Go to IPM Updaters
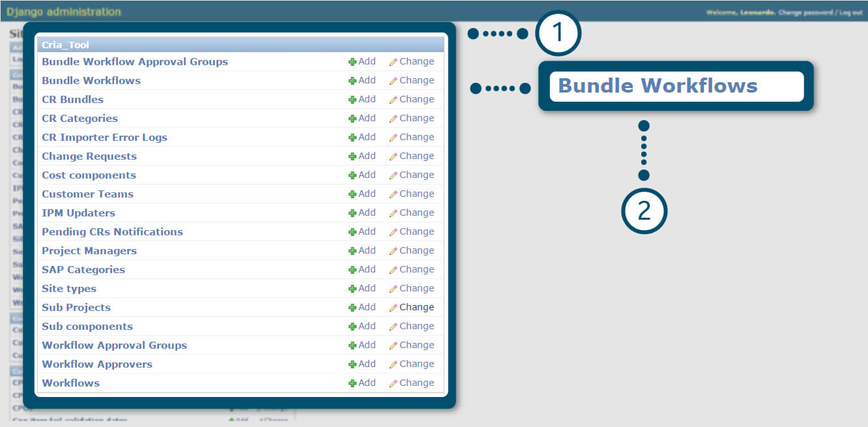This screenshot has height=427, width=868. (x=78, y=213)
